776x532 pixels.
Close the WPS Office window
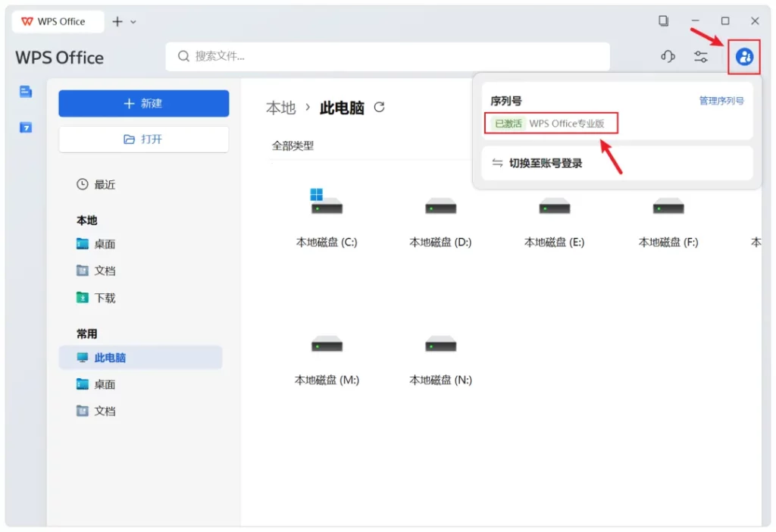point(754,20)
